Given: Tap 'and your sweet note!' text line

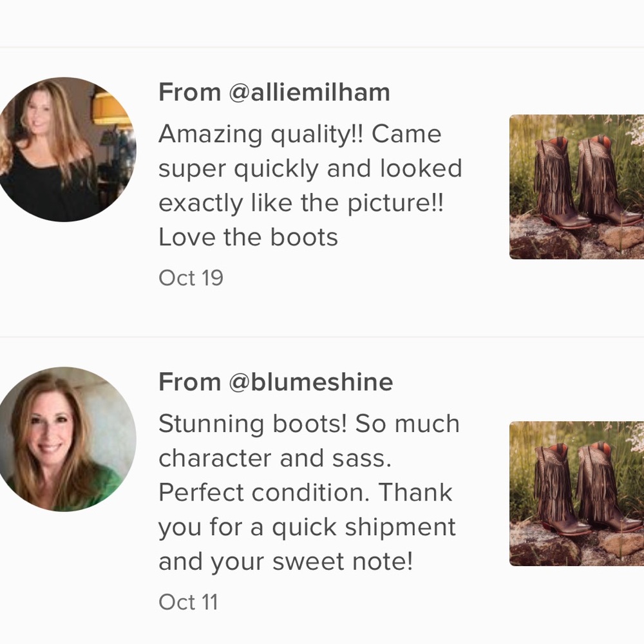Looking at the screenshot, I should pos(286,562).
